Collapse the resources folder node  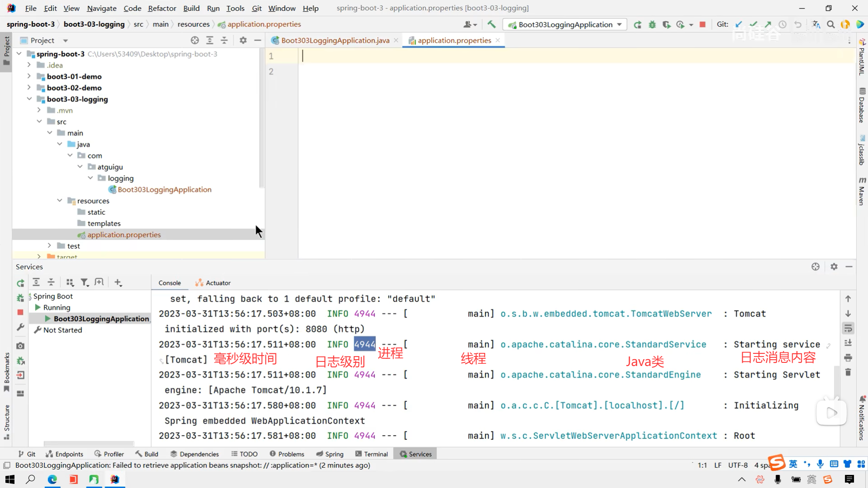pyautogui.click(x=60, y=201)
